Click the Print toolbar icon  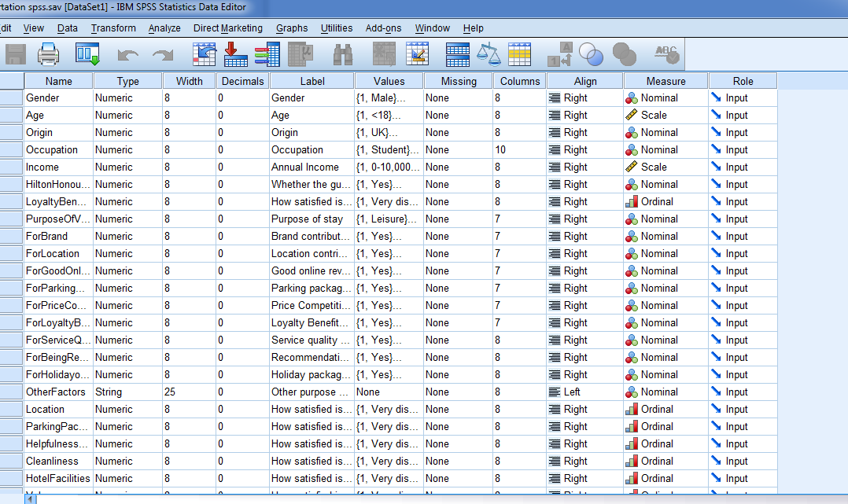point(49,54)
